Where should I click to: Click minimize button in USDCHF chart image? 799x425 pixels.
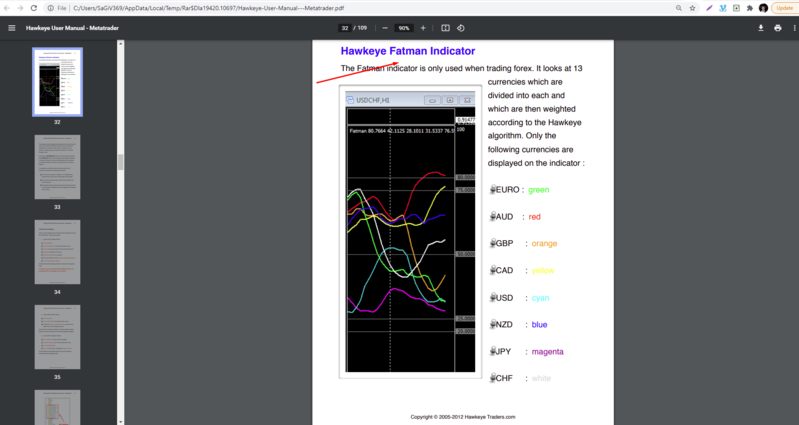tap(432, 100)
